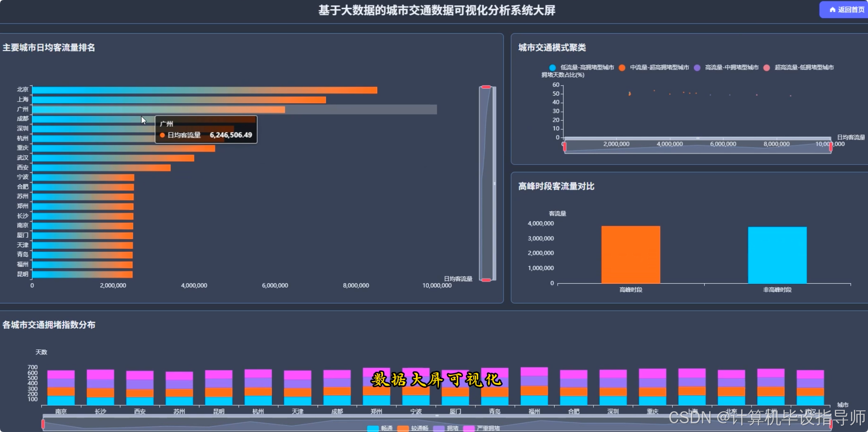The width and height of the screenshot is (868, 432).
Task: Click pink legend dot for 超高流量-低拥堵型城市
Action: click(766, 67)
